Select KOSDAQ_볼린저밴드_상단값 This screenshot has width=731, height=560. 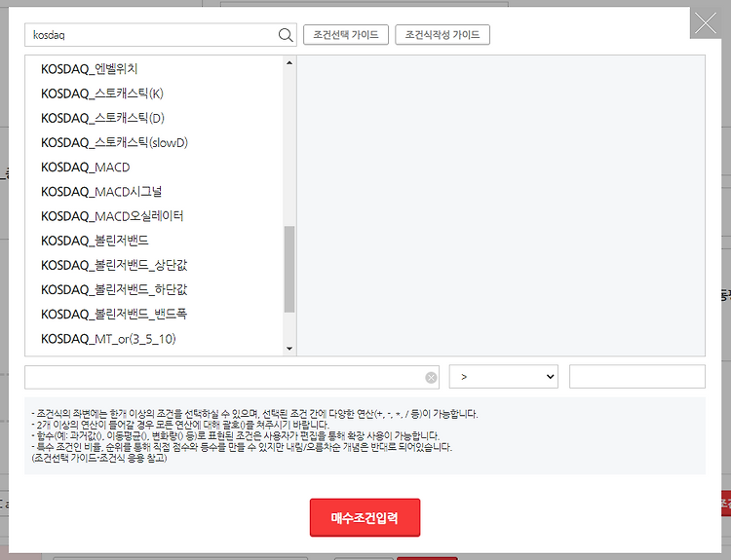[x=114, y=265]
